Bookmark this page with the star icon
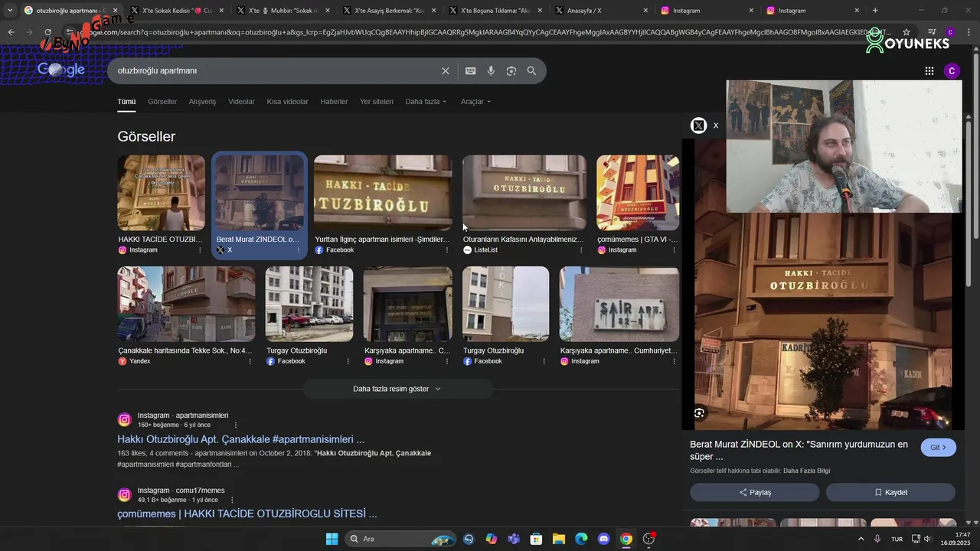Image resolution: width=980 pixels, height=551 pixels. (x=906, y=32)
